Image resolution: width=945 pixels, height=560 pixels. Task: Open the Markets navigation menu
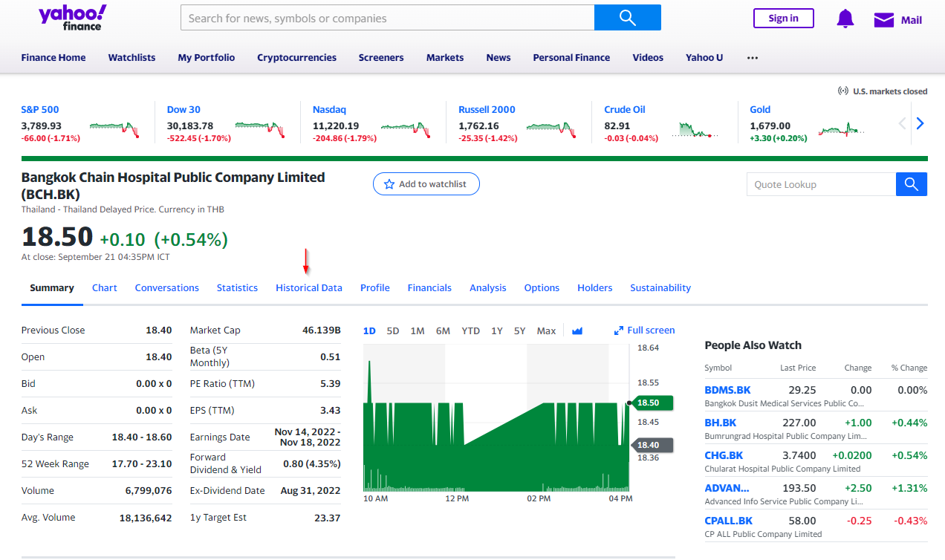click(x=444, y=58)
